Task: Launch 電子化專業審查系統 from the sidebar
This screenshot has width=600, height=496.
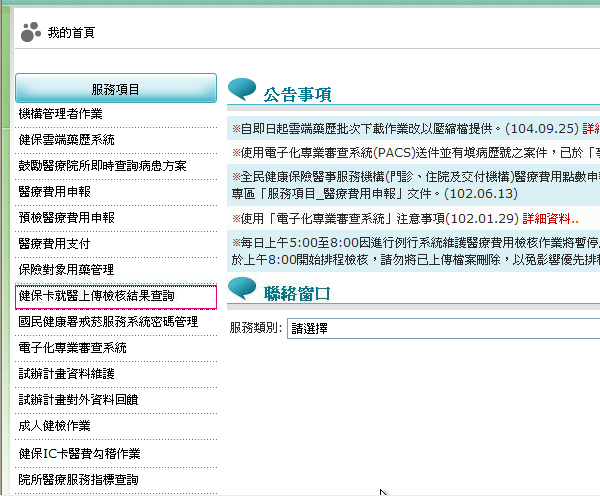Action: click(x=73, y=348)
